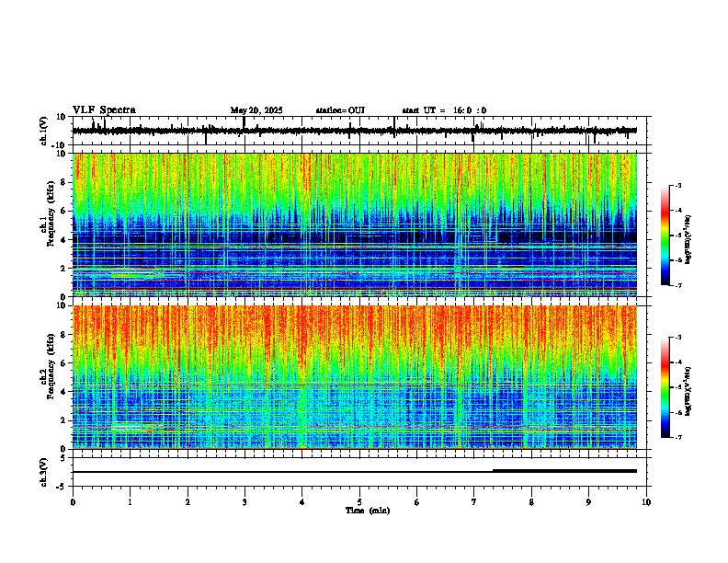Click the "4" kHz tick on ch.1 frequency axis
The height and width of the screenshot is (563, 728).
pyautogui.click(x=64, y=240)
